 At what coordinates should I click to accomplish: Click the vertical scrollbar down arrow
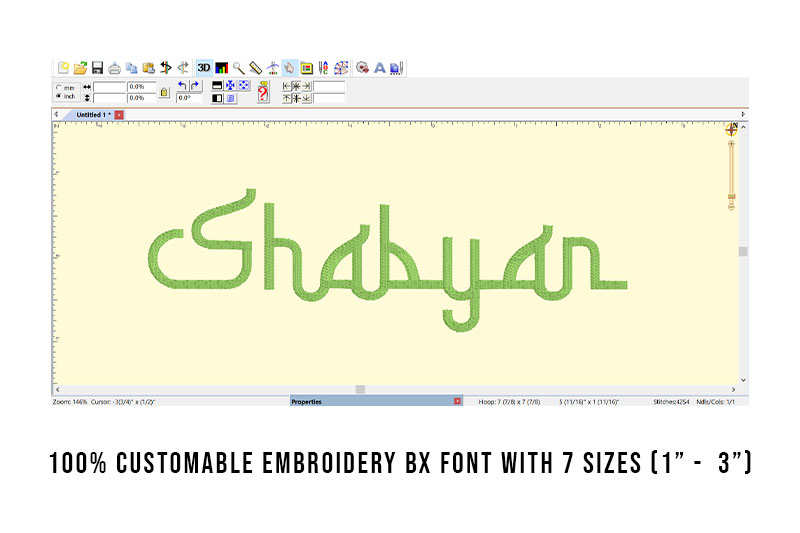tap(743, 380)
